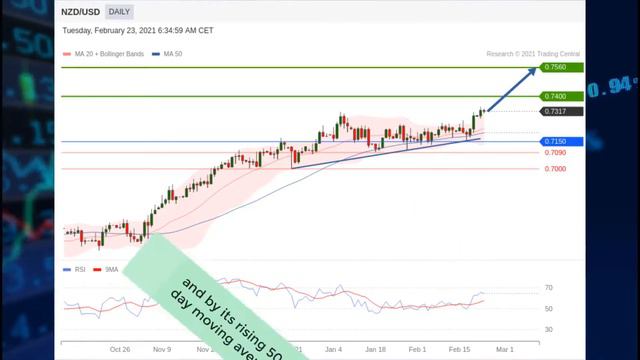Click the 0.7400 resistance price label
The width and height of the screenshot is (640, 360).
[562, 96]
